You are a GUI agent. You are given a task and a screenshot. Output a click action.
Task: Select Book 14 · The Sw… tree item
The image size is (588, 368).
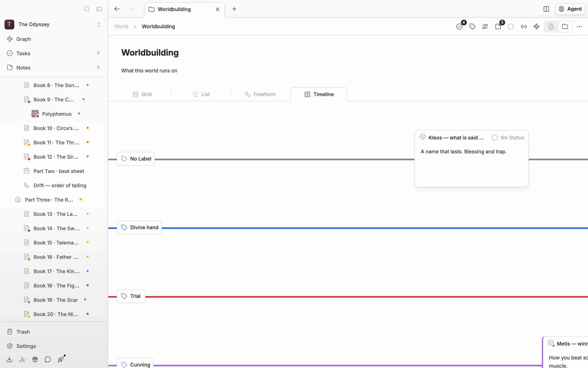pos(56,228)
